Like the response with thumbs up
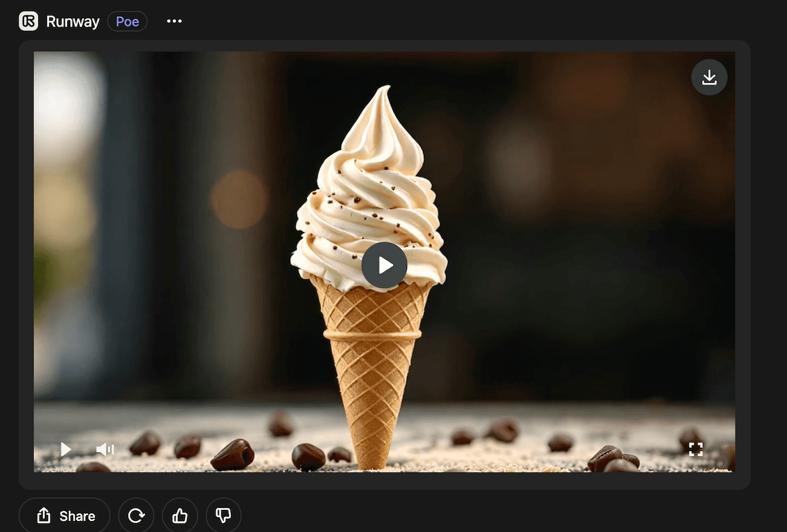Screen dimensions: 787x532 click(x=180, y=516)
